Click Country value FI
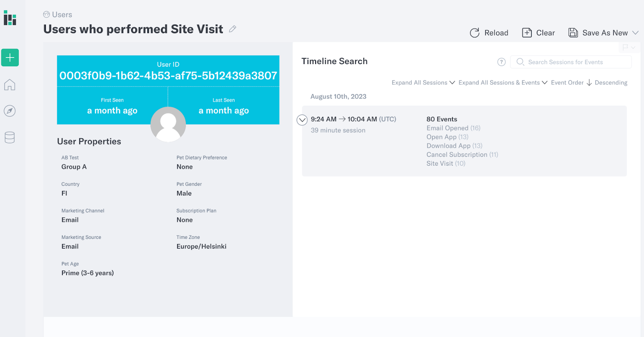The height and width of the screenshot is (337, 644). click(x=64, y=193)
